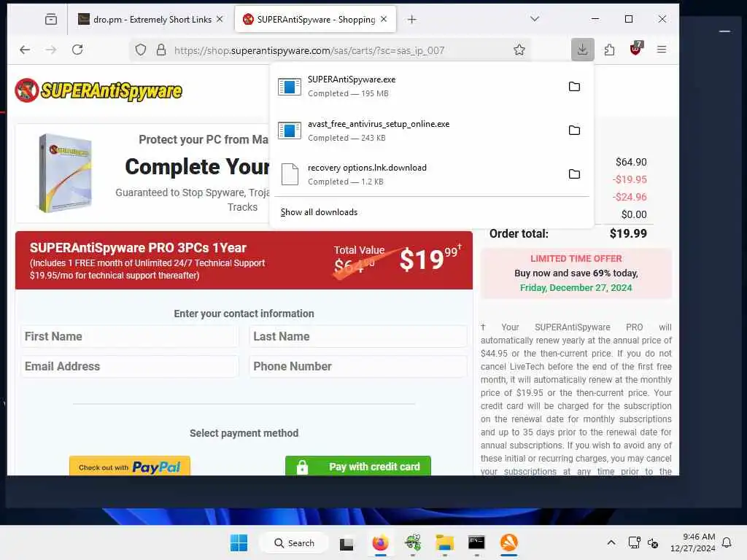Switch to dro.pm Extremely Short Links tab
Image resolution: width=747 pixels, height=560 pixels.
pos(150,19)
